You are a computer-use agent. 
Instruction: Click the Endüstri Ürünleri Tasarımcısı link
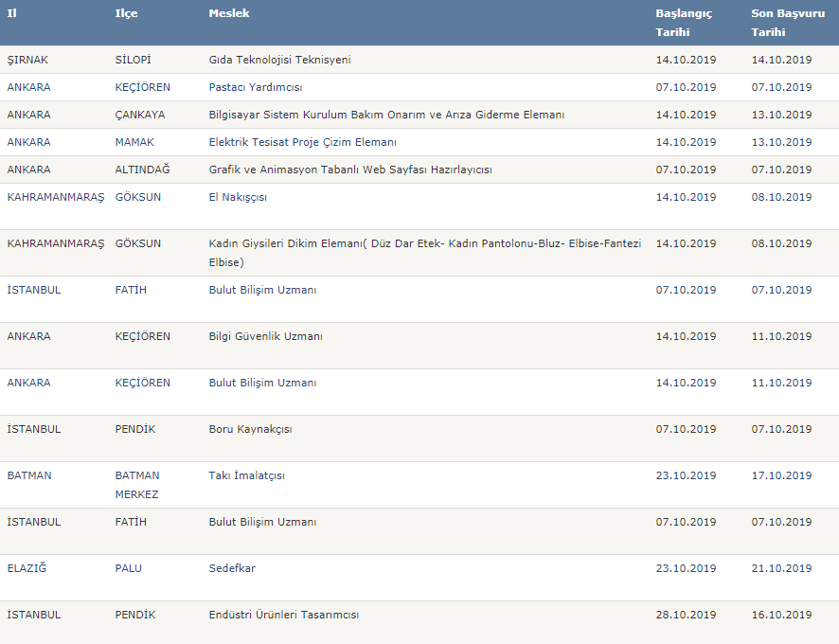pos(283,615)
